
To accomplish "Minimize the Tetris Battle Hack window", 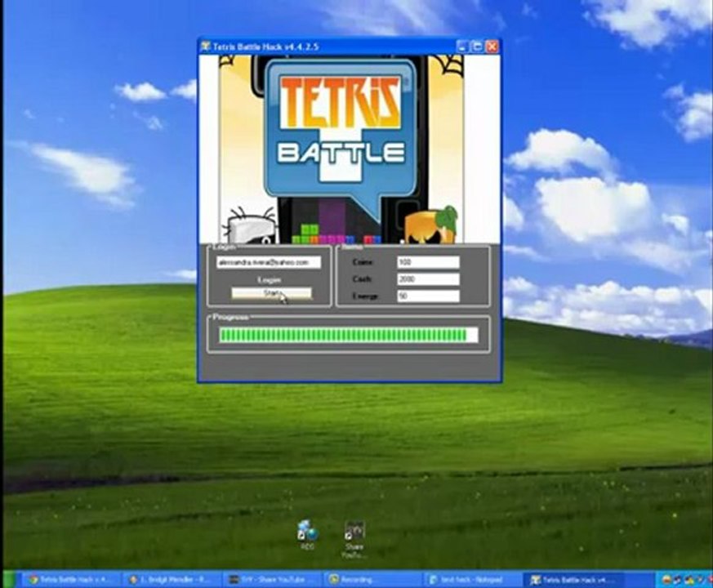I will (462, 47).
